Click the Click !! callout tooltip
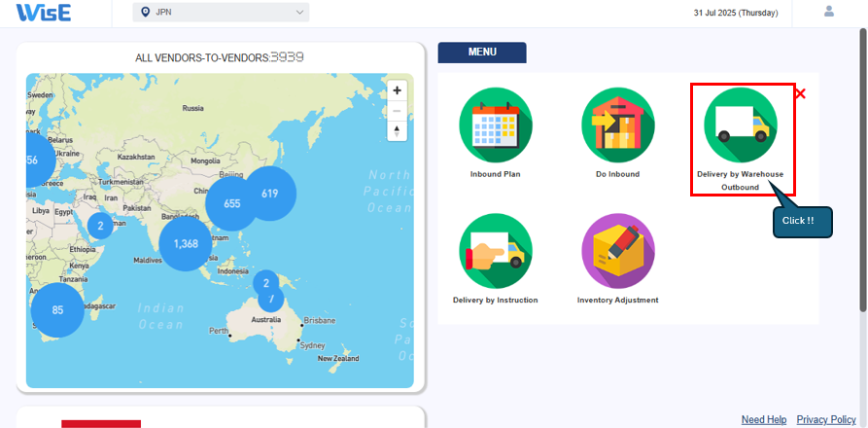The height and width of the screenshot is (428, 868). point(804,221)
